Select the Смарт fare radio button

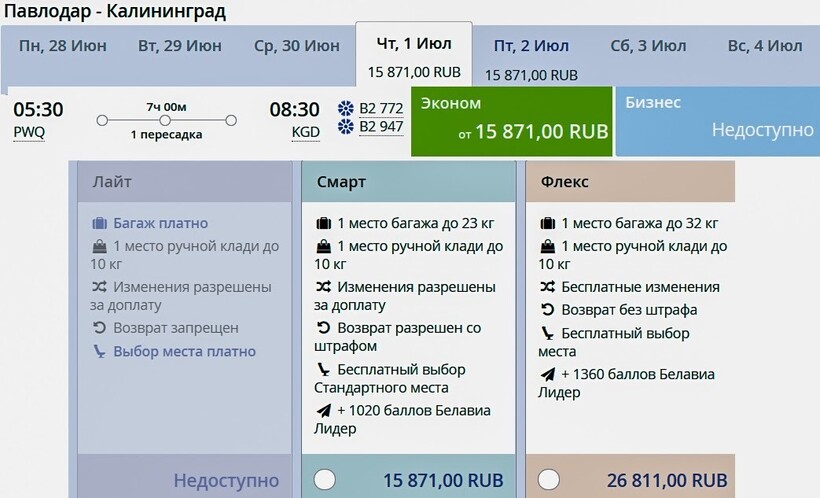pyautogui.click(x=324, y=480)
